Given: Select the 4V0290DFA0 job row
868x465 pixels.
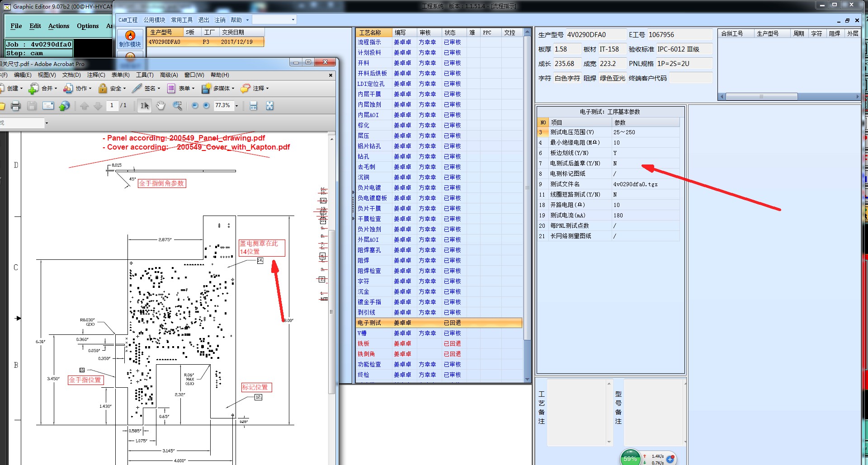Looking at the screenshot, I should point(205,42).
